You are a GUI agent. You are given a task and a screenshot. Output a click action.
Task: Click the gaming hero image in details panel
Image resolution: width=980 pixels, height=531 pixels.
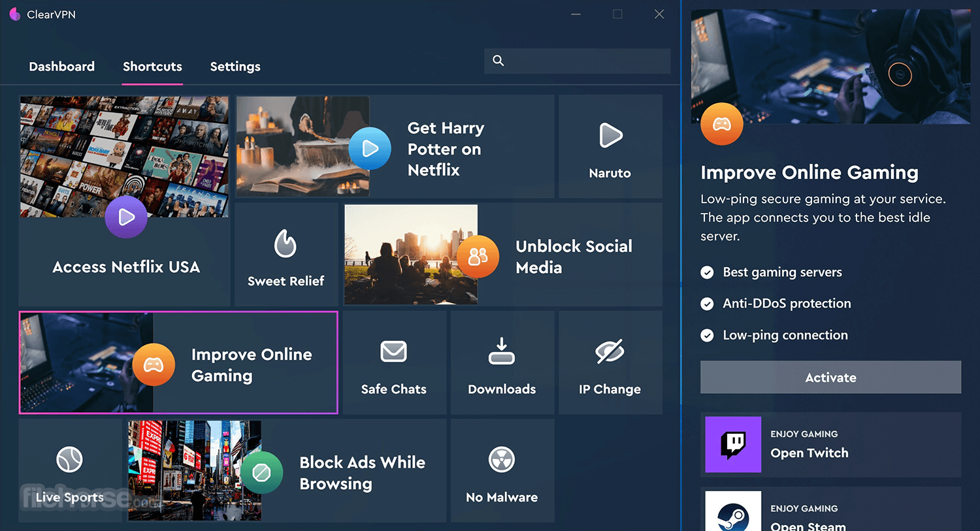click(830, 66)
